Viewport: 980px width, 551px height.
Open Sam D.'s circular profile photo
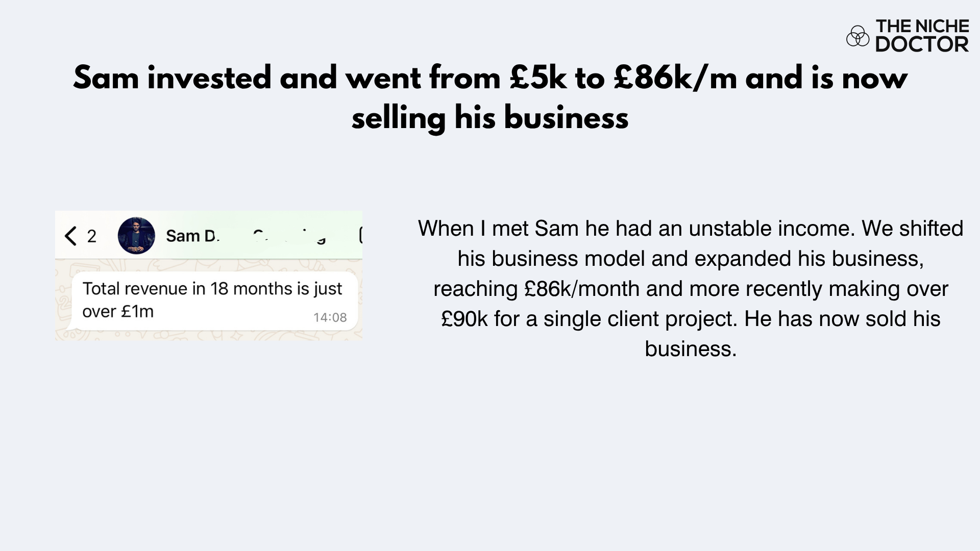tap(136, 236)
